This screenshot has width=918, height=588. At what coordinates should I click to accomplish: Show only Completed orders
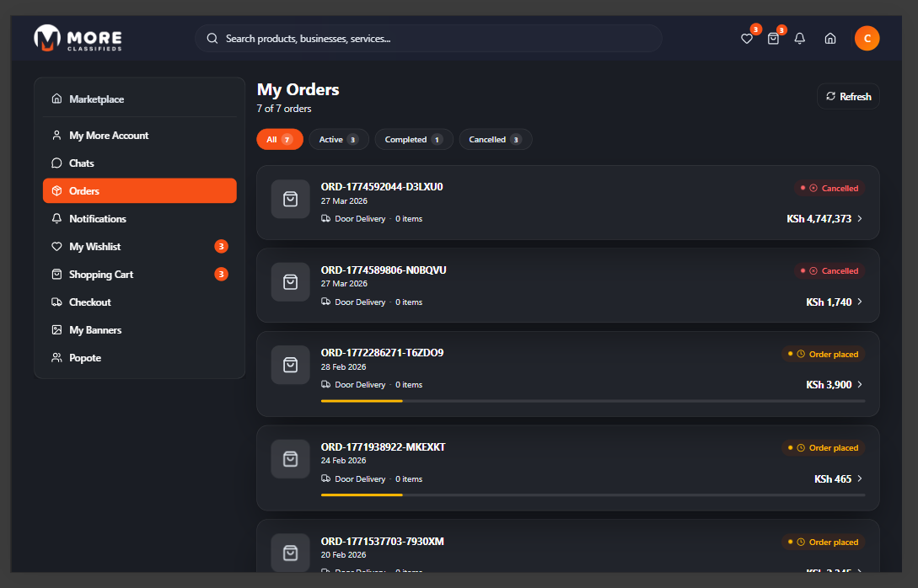pyautogui.click(x=414, y=140)
